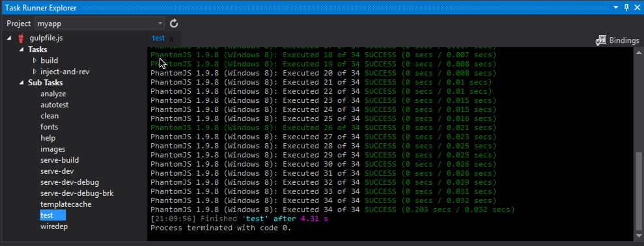Select the serve-dev sub task
644x246 pixels.
57,171
